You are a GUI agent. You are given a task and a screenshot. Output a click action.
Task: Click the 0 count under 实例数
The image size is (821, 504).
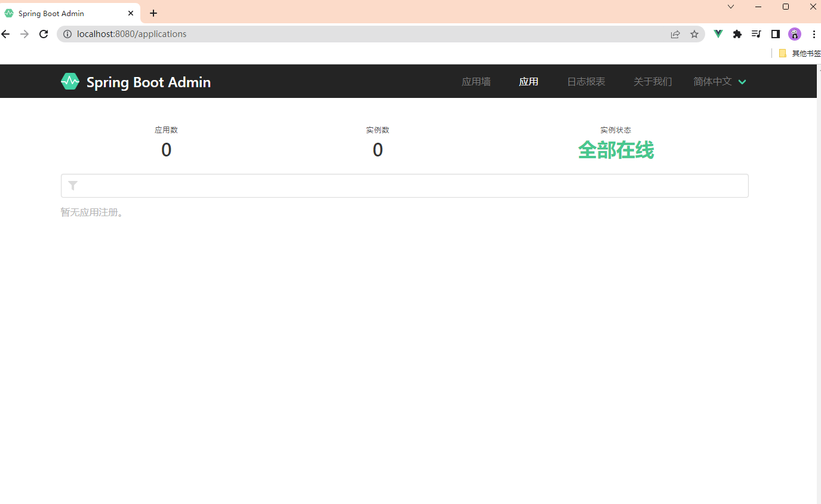(x=377, y=150)
